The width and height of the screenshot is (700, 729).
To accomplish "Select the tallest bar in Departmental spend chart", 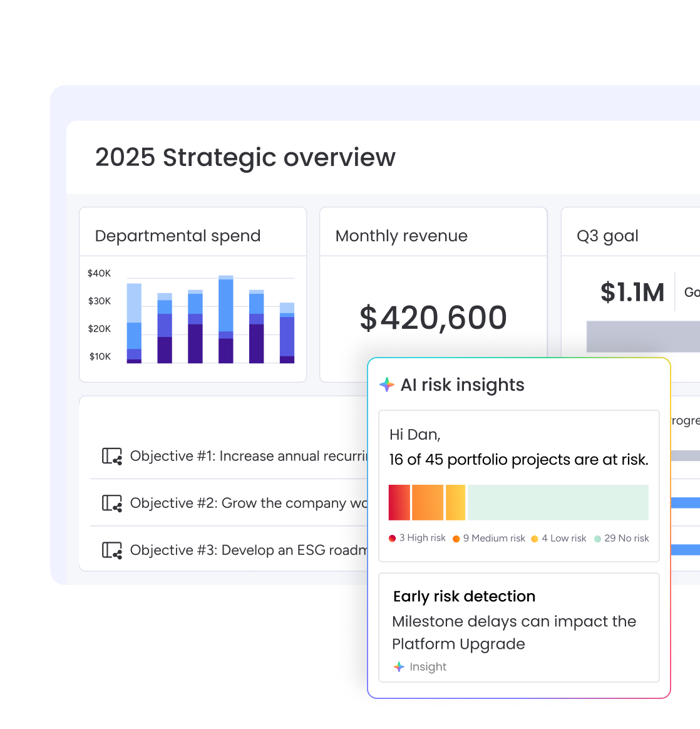I will pyautogui.click(x=225, y=319).
